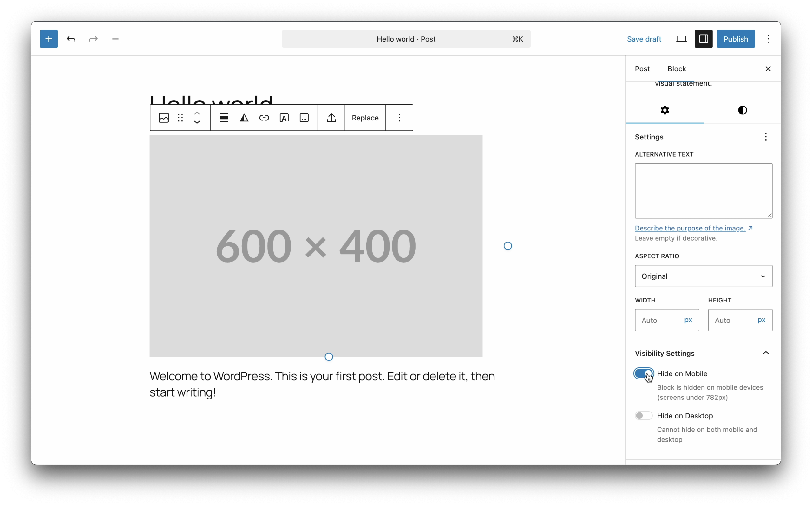
Task: Click the Alternative Text field
Action: click(x=703, y=191)
